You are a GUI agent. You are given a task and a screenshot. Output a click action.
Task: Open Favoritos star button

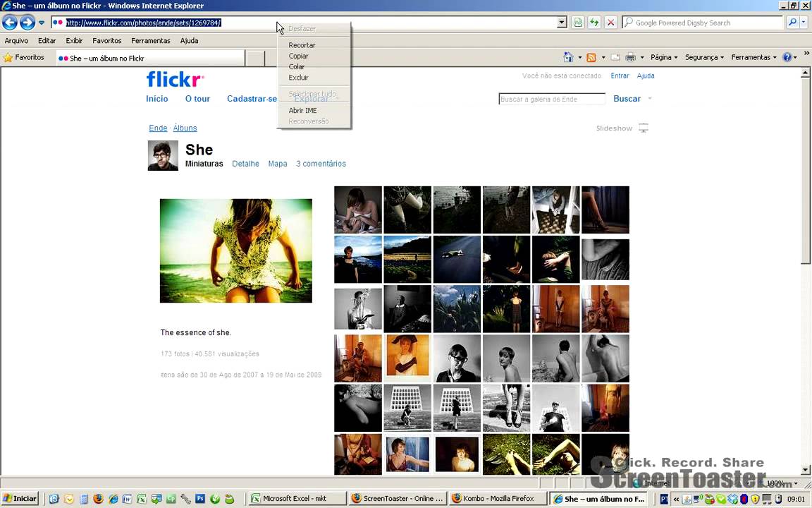24,58
